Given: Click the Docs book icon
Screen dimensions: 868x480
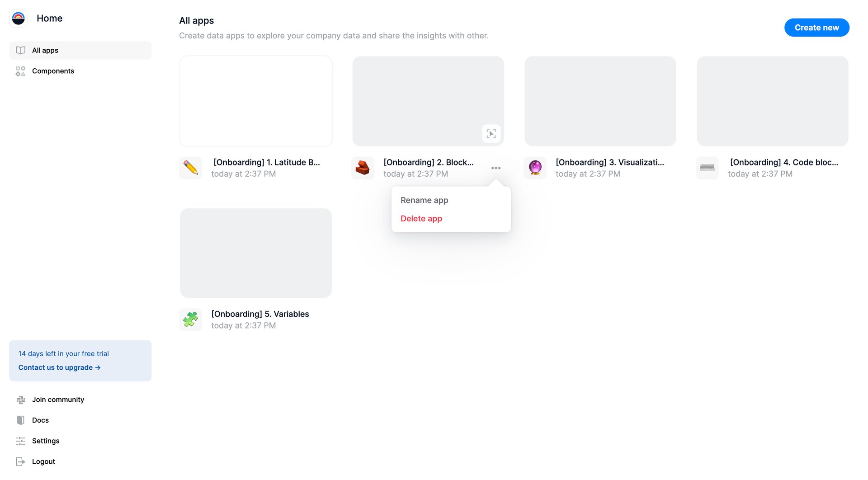Looking at the screenshot, I should coord(20,420).
